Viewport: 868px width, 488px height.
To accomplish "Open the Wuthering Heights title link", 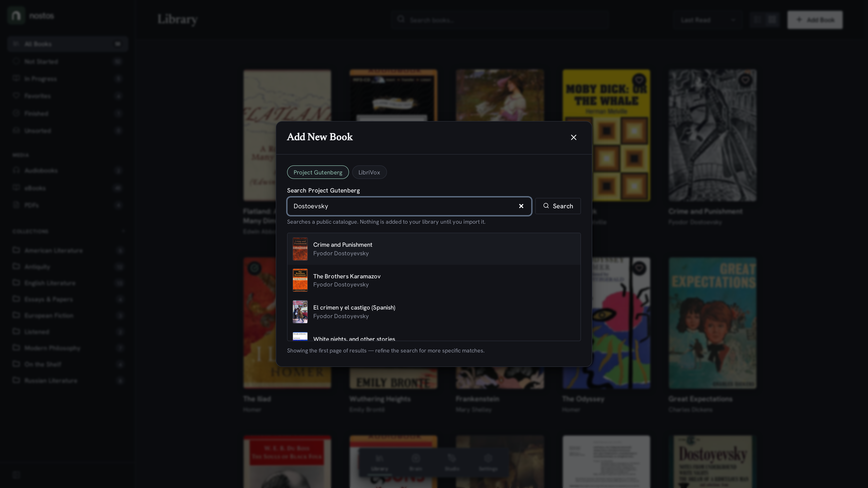I will 380,399.
